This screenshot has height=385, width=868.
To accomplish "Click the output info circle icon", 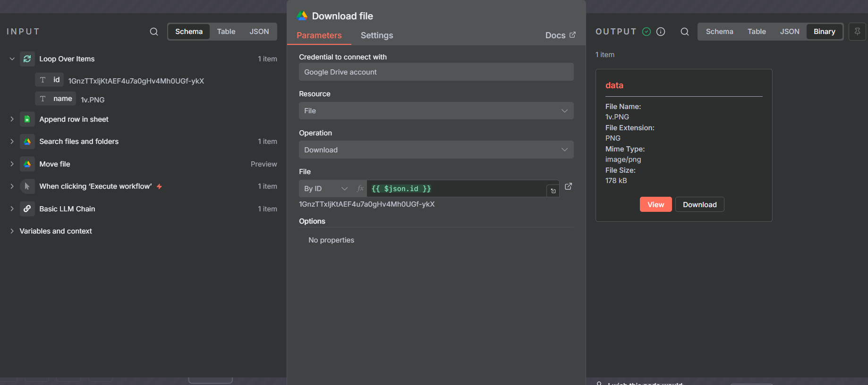I will tap(661, 32).
